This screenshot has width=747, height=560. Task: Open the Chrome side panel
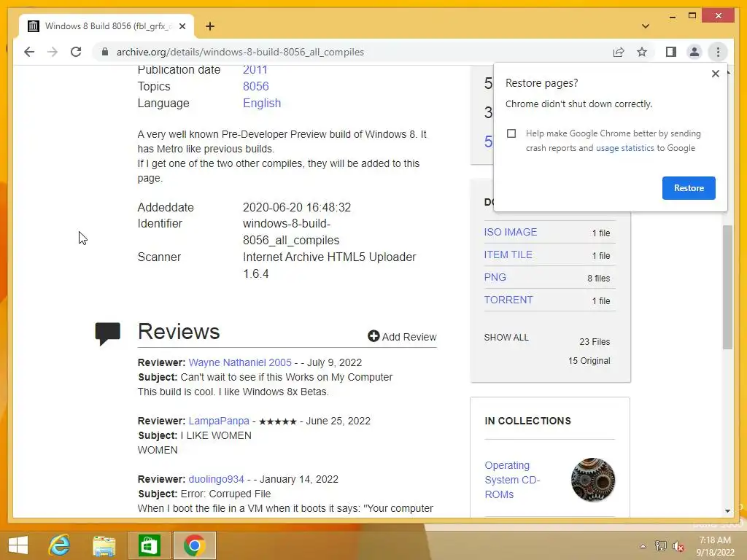(x=671, y=52)
